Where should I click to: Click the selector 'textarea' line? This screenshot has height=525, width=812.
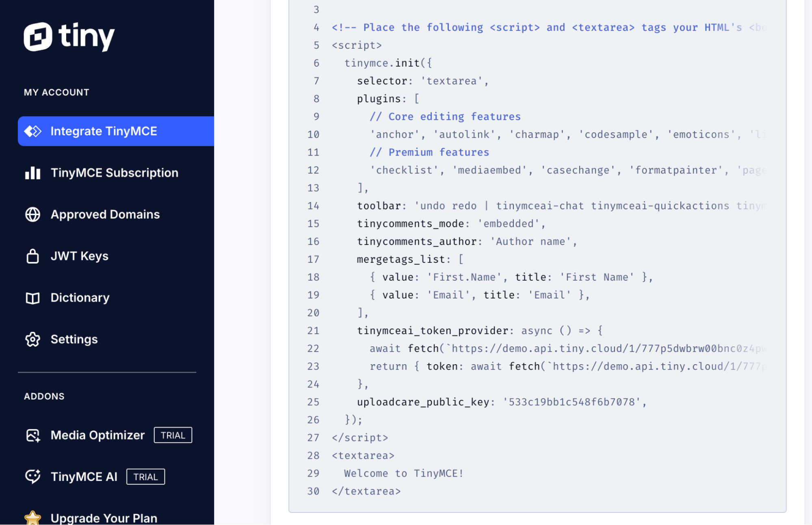[x=423, y=81]
